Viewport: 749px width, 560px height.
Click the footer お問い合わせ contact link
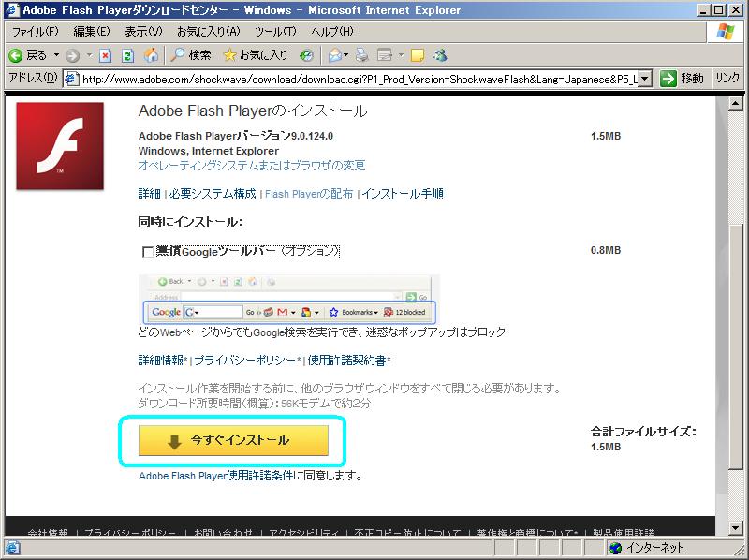223,532
